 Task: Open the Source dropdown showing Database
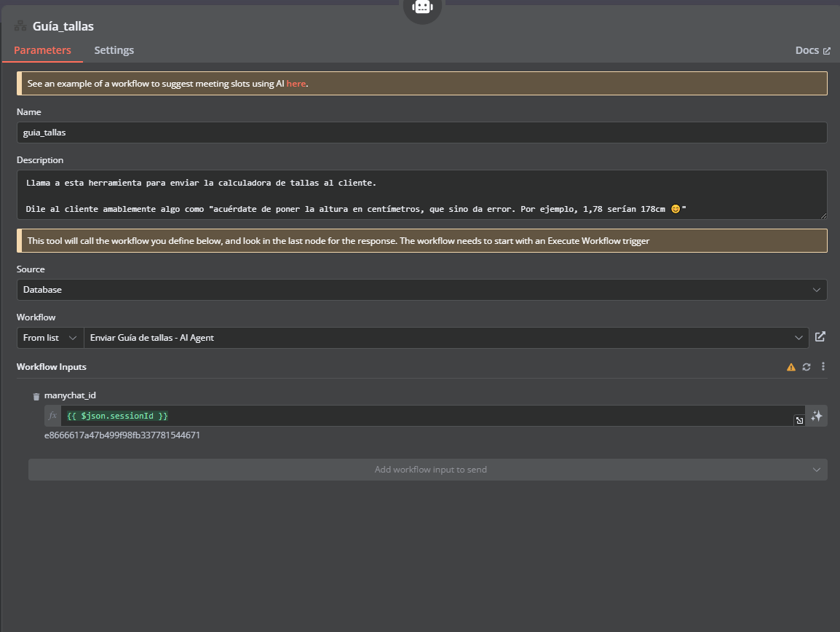(421, 290)
